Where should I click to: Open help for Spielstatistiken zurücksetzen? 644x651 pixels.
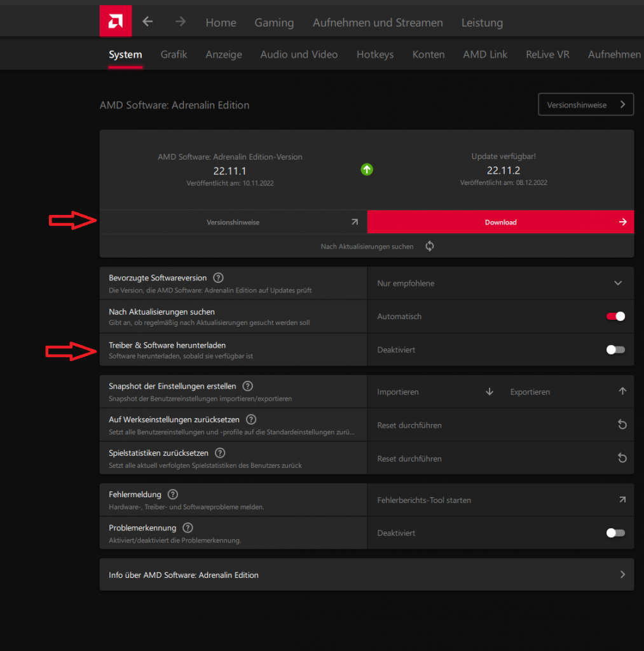(220, 453)
